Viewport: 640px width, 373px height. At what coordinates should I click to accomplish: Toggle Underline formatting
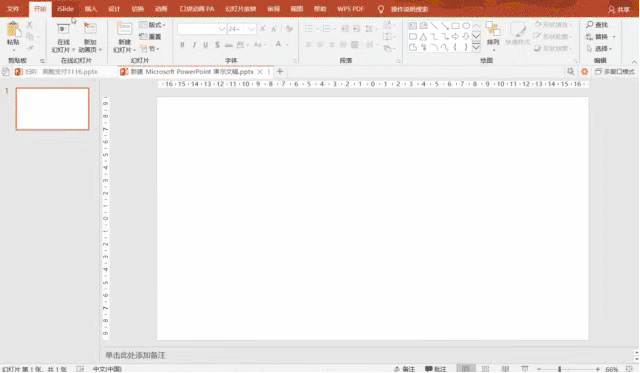point(206,44)
